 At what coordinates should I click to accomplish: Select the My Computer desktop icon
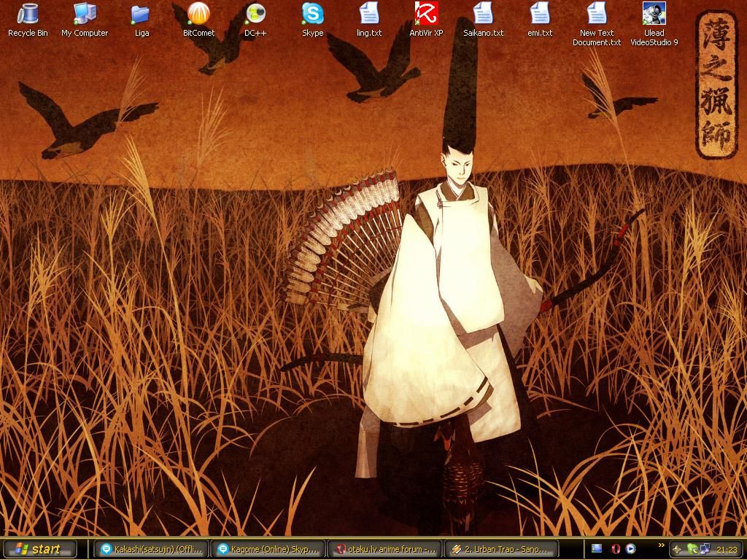(x=85, y=20)
